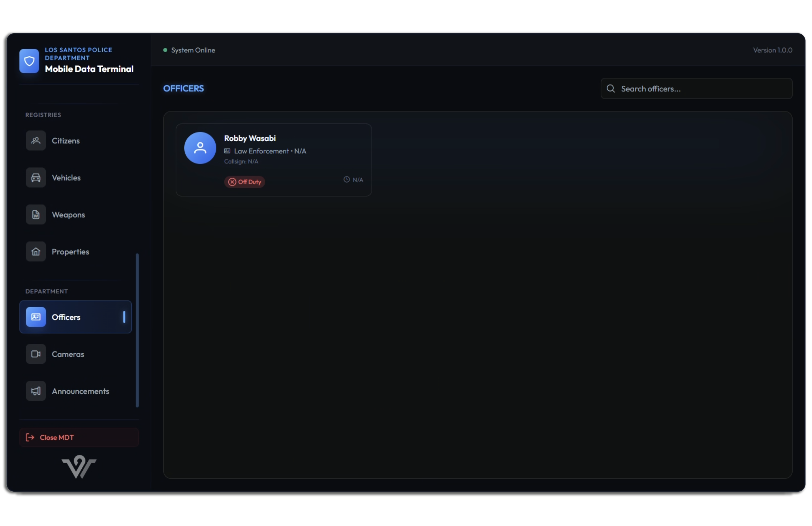This screenshot has height=526, width=812.
Task: Open the Citizens menu item
Action: pos(66,141)
